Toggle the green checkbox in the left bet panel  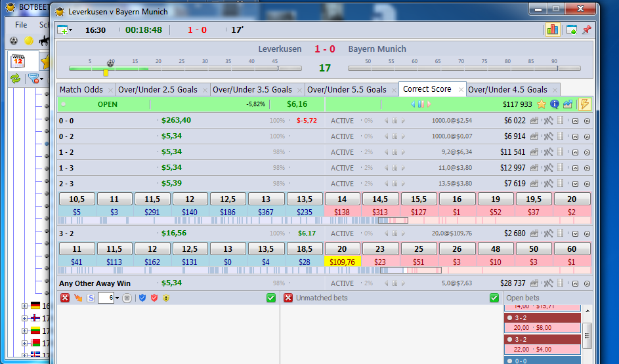click(x=271, y=298)
